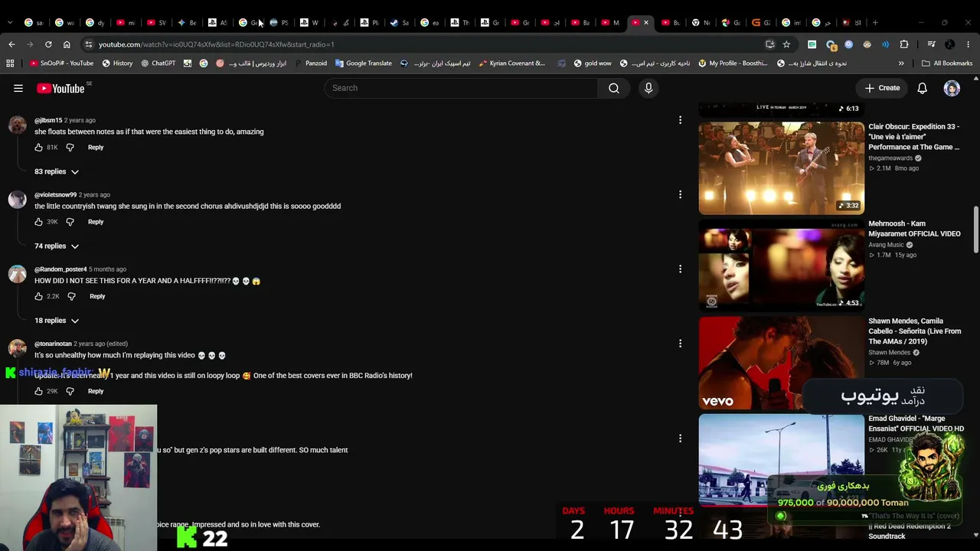Viewport: 980px width, 551px height.
Task: Expand the 18 replies thread
Action: (57, 321)
